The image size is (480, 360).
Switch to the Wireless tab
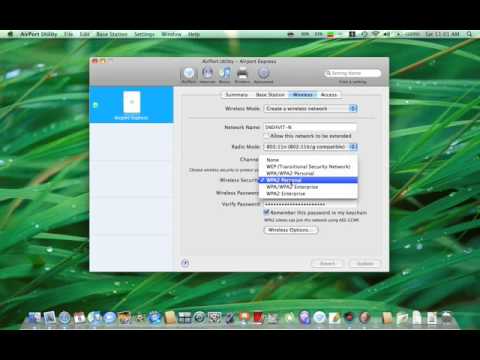coord(303,95)
